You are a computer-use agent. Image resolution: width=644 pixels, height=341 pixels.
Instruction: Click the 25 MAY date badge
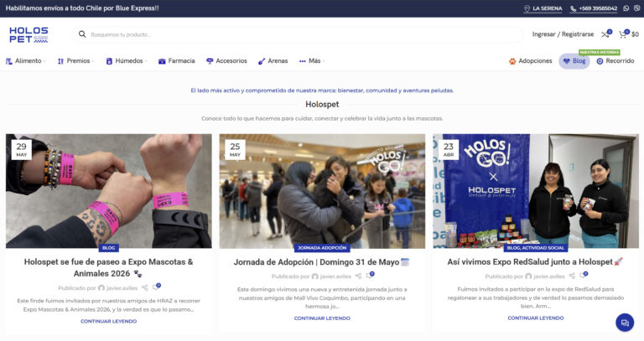click(x=235, y=150)
